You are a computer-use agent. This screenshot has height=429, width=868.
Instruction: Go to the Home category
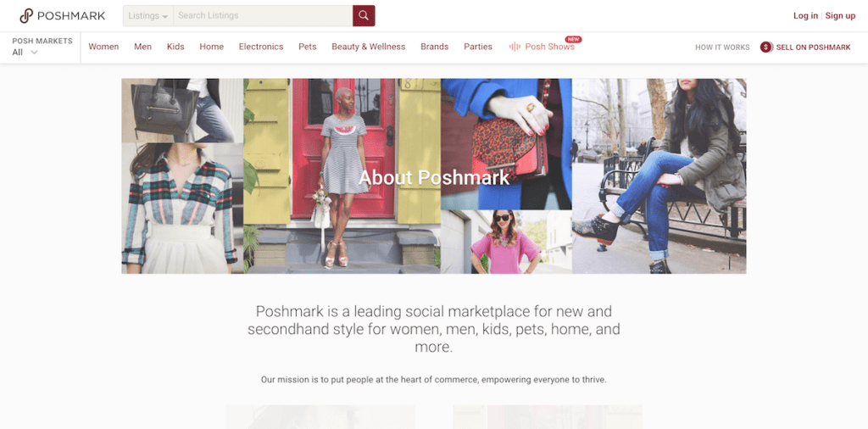click(x=211, y=47)
